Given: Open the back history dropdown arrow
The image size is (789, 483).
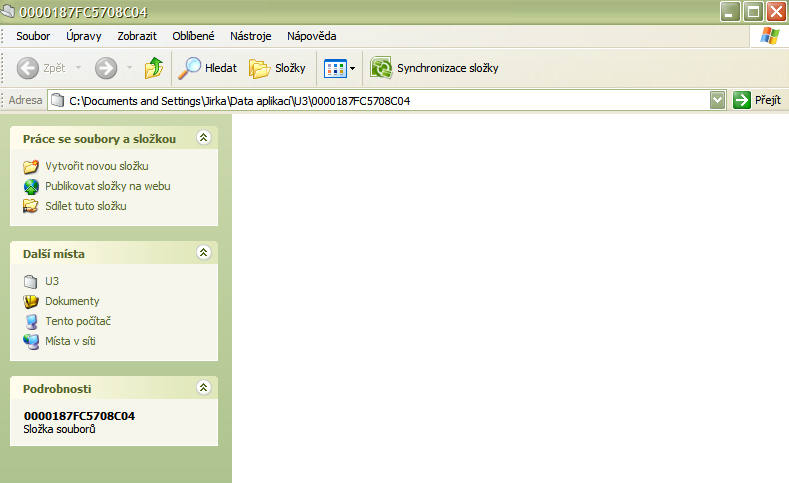Looking at the screenshot, I should coord(78,67).
